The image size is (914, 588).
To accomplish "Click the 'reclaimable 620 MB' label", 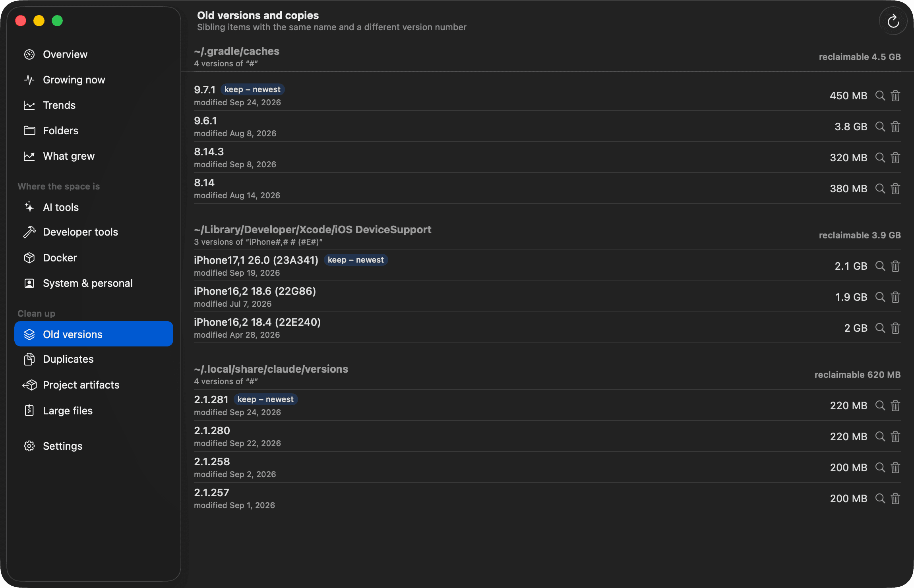I will pyautogui.click(x=858, y=375).
